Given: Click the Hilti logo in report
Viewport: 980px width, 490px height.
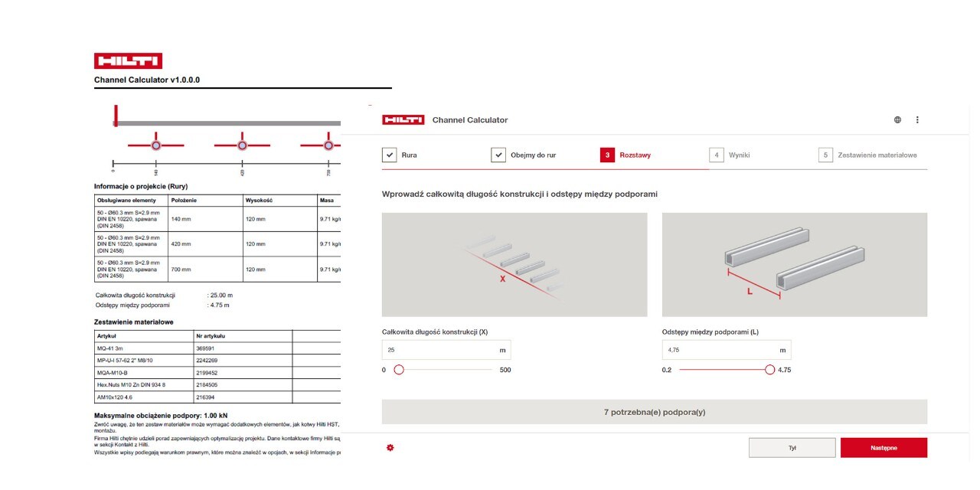Looking at the screenshot, I should (x=128, y=61).
